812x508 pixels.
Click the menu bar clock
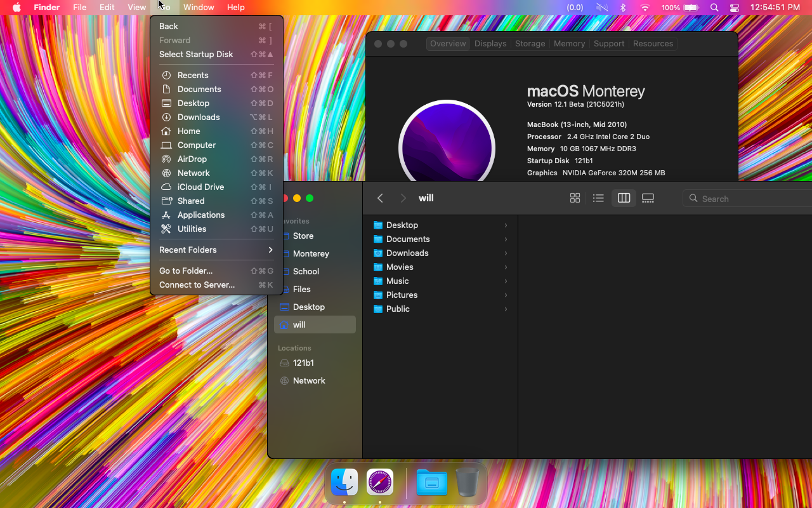[775, 8]
